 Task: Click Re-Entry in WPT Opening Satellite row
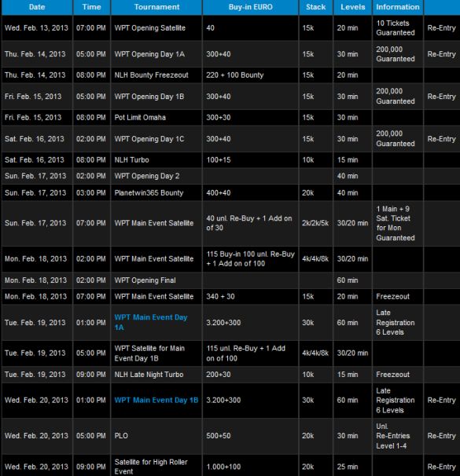(x=441, y=28)
